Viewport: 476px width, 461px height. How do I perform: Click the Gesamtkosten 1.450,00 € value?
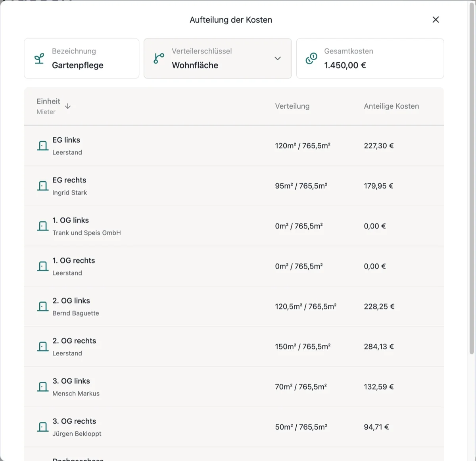345,65
